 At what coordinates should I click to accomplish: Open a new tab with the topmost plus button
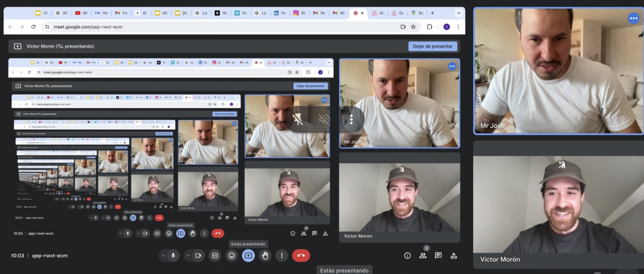(432, 13)
